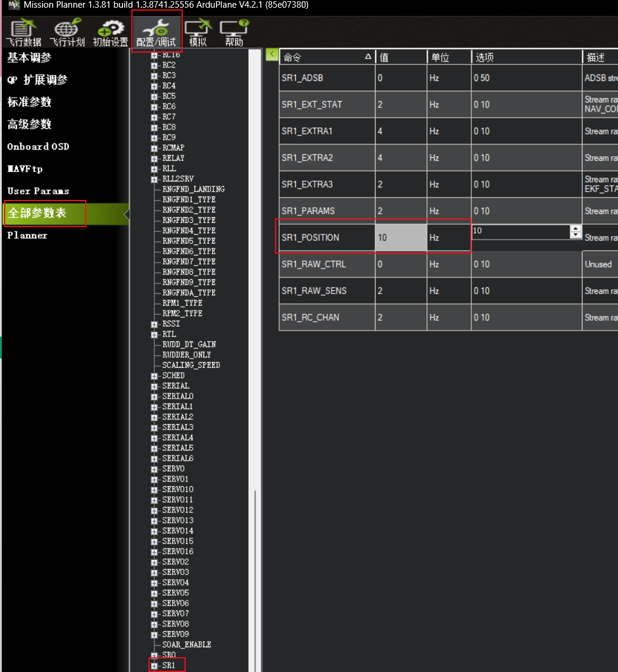Click the 帮助 help icon

point(234,33)
